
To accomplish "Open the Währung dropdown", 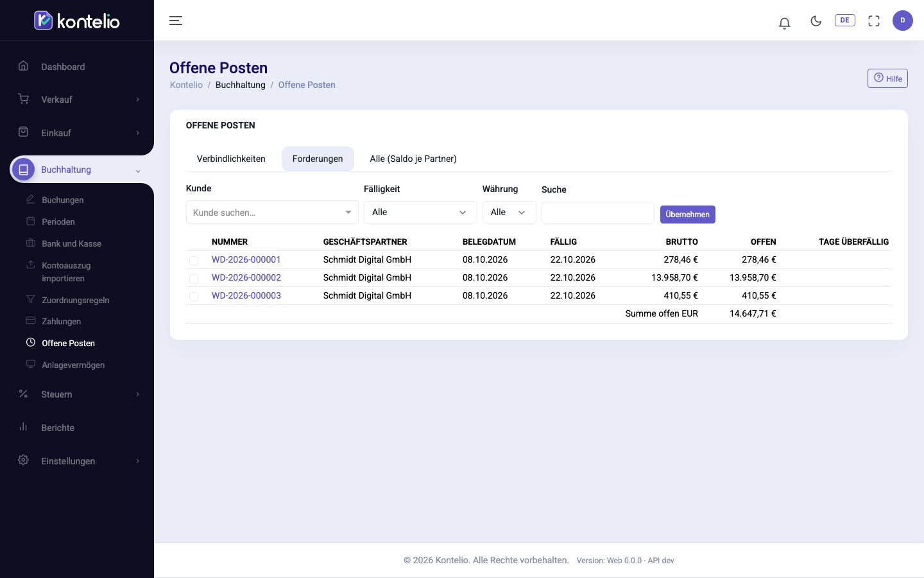I will pyautogui.click(x=509, y=212).
